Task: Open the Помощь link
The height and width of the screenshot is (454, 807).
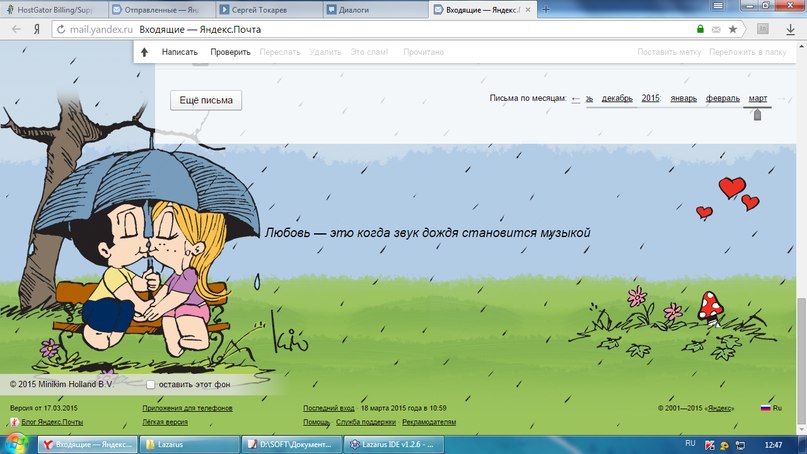Action: tap(316, 422)
